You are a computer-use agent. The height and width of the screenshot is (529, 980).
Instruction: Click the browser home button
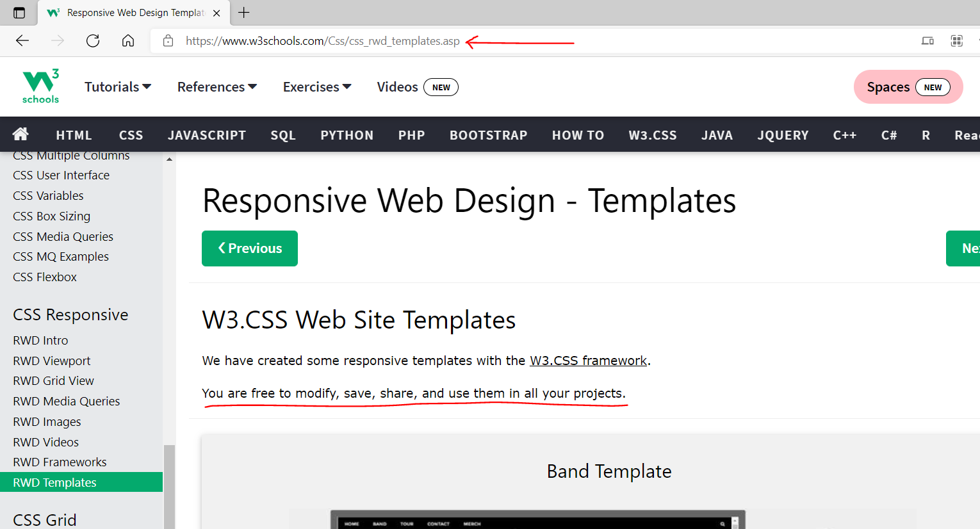tap(128, 41)
